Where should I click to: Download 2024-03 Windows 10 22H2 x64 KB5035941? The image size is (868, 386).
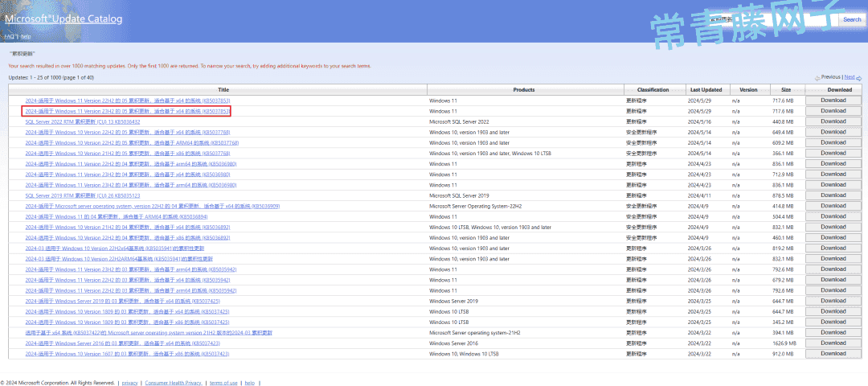[x=833, y=248]
